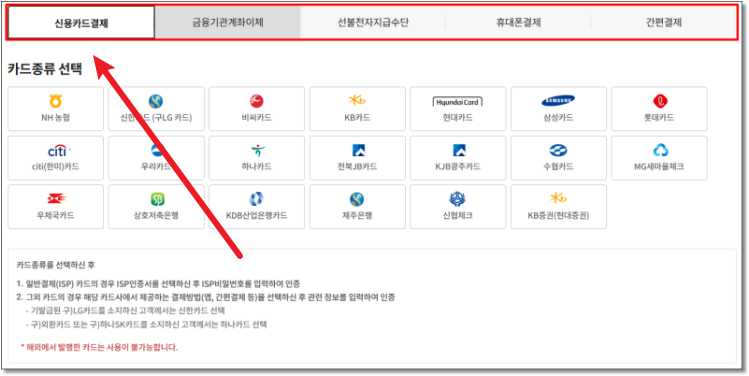Select the 신용카드결제 tab
This screenshot has height=376, width=749.
click(81, 22)
